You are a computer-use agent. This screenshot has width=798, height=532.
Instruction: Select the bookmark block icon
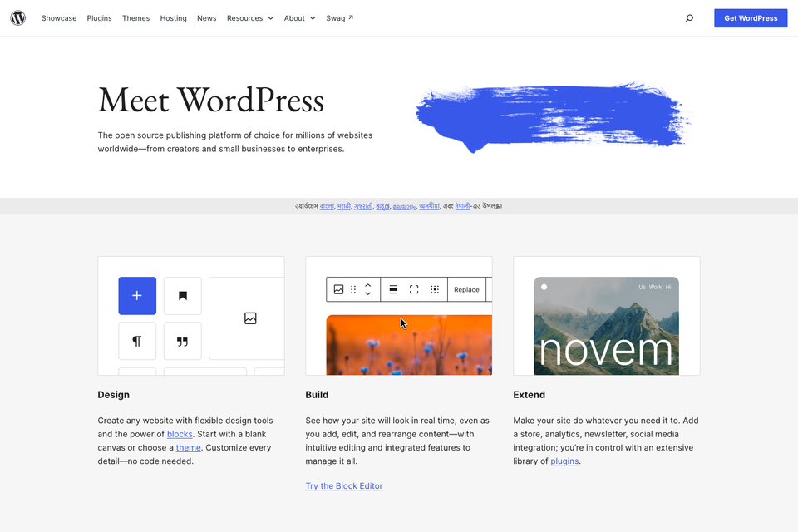pyautogui.click(x=183, y=296)
